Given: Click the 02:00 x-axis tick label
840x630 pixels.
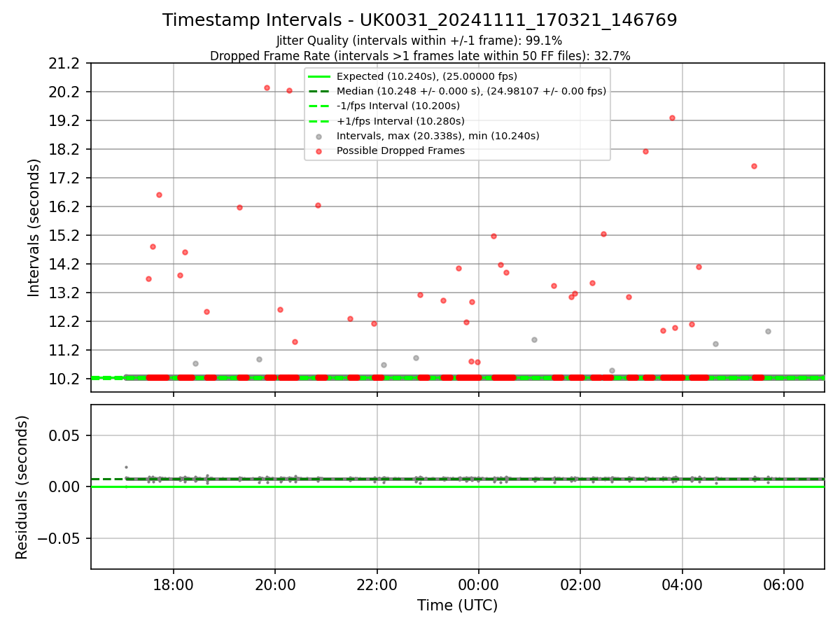Looking at the screenshot, I should click(580, 584).
